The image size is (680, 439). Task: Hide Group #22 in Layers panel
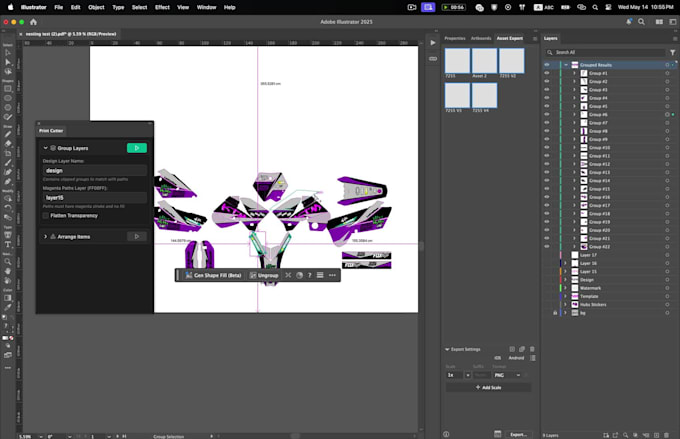tap(546, 246)
